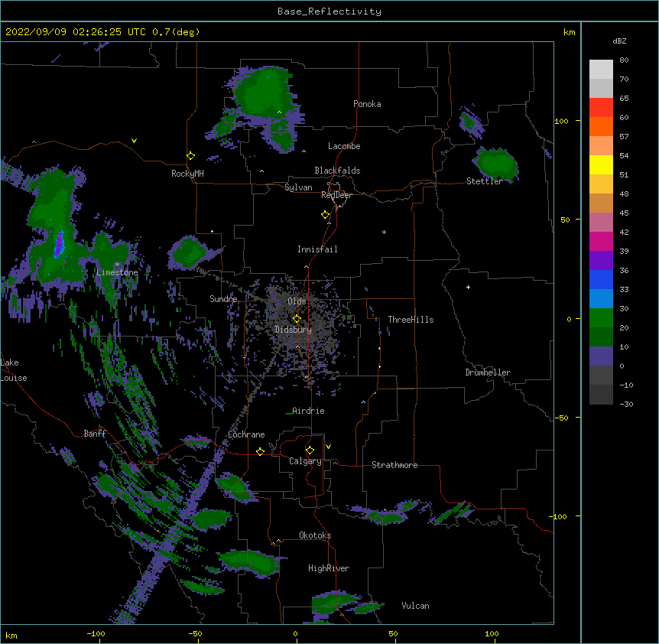The image size is (659, 644).
Task: Select the yellow 51-54 dBZ legend swatch
Action: pos(601,164)
